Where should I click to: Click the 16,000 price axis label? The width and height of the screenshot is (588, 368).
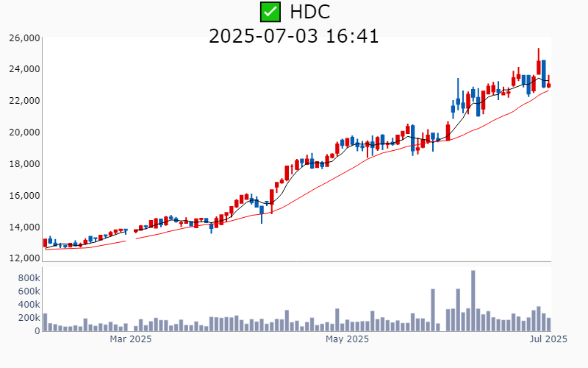(x=24, y=196)
